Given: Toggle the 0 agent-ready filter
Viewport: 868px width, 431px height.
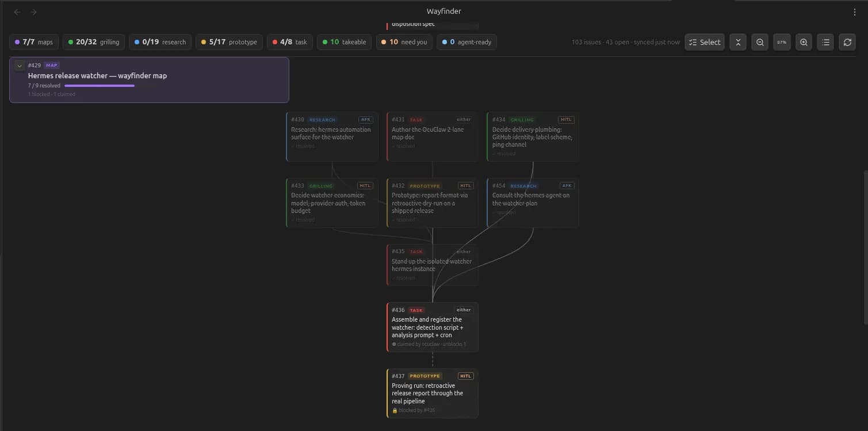Looking at the screenshot, I should click(466, 42).
